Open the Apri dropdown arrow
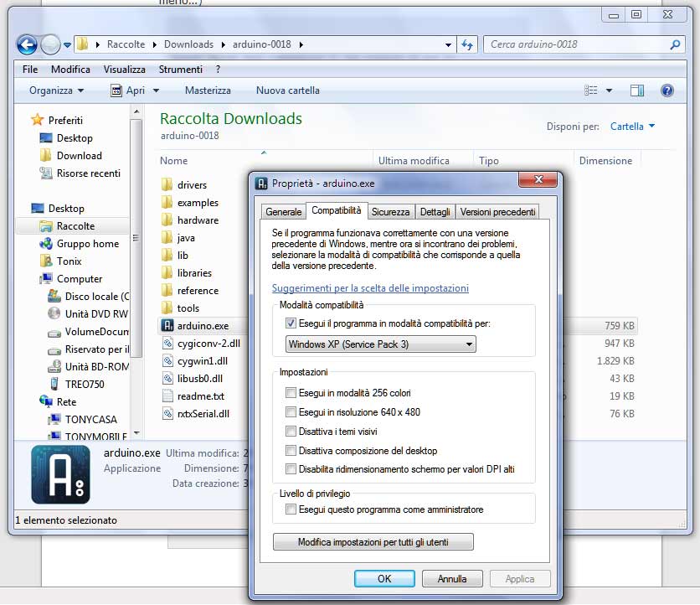 coord(156,90)
